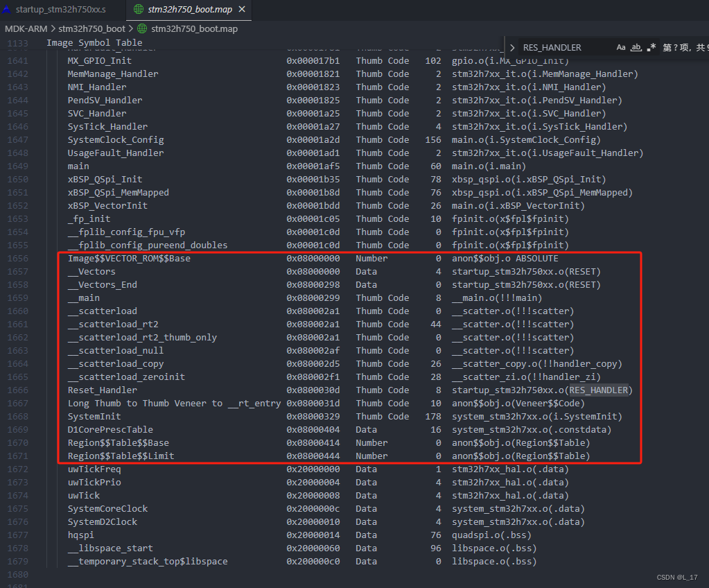This screenshot has height=588, width=709.
Task: Toggle Match Whole Word in find widget
Action: pos(636,47)
